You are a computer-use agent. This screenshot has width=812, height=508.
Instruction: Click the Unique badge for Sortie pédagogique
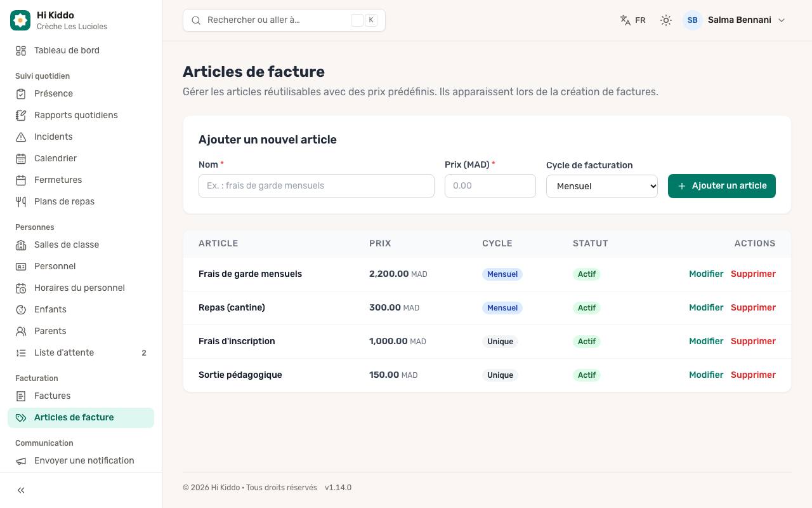(500, 375)
